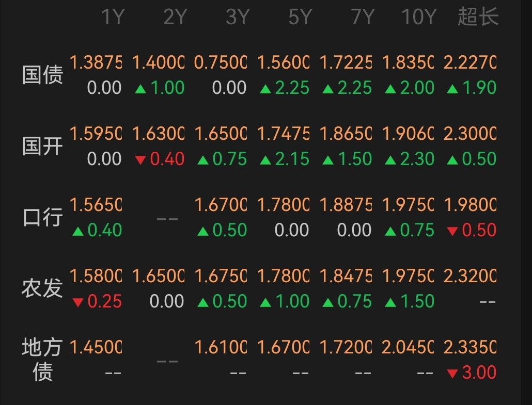
Task: Click the red down arrow beside 0.25
Action: [78, 302]
